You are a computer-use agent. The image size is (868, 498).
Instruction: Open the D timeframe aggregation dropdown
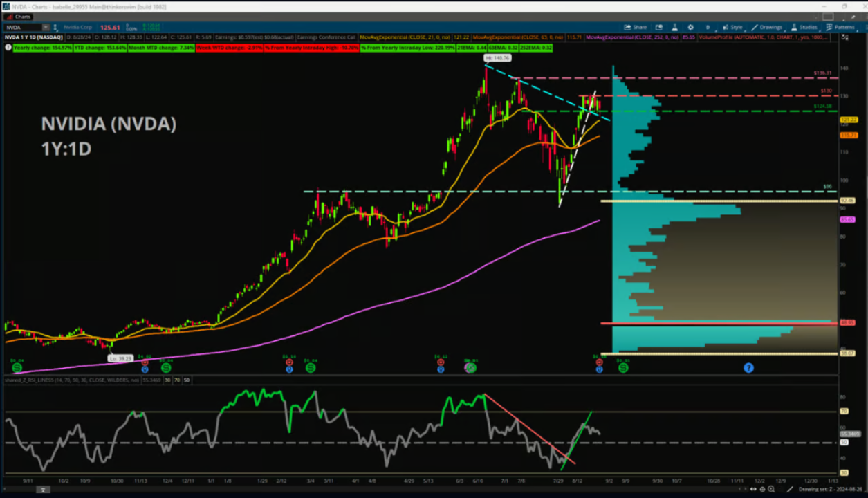(707, 28)
